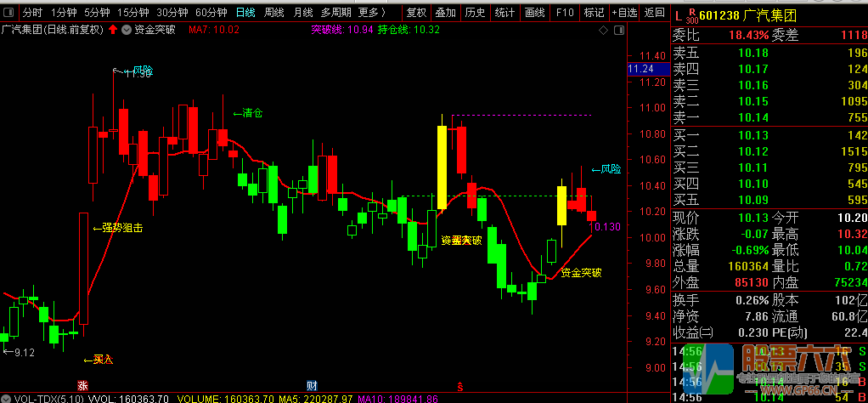Image resolution: width=868 pixels, height=403 pixels.
Task: Click the 突破线: 10.94 readout
Action: 342,30
